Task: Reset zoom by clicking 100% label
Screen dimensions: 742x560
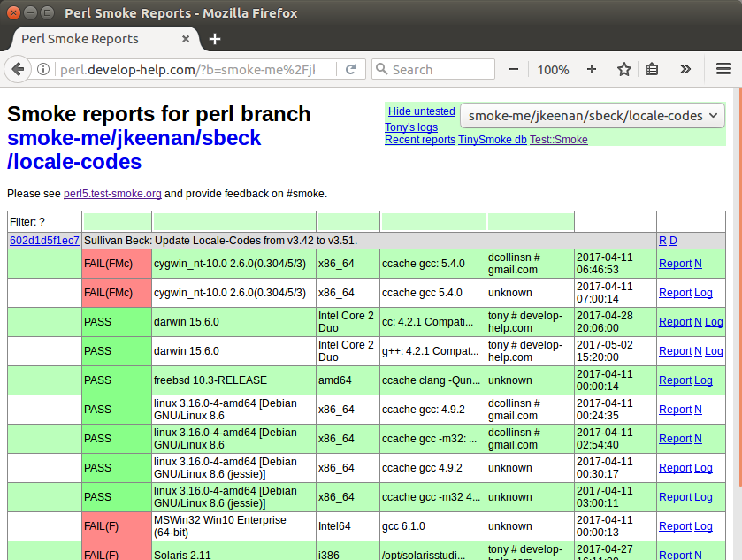Action: tap(553, 69)
